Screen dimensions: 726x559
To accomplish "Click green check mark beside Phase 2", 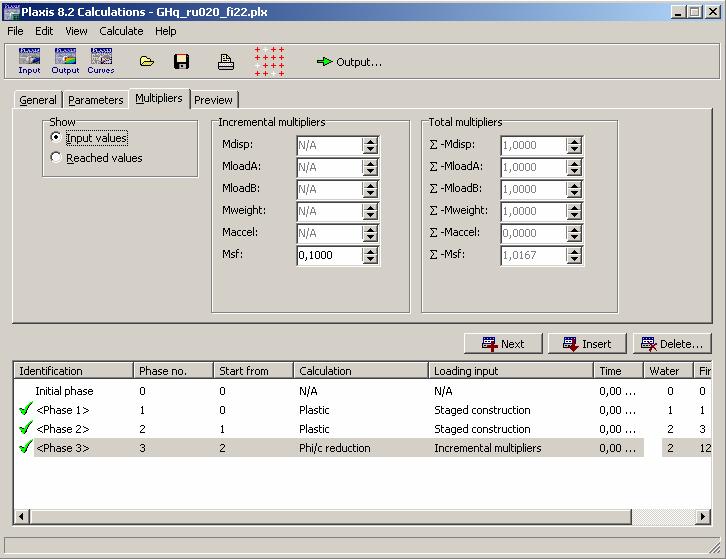I will coord(26,428).
